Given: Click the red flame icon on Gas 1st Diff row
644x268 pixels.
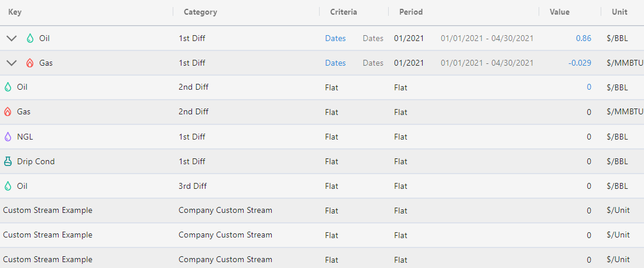Looking at the screenshot, I should pos(30,63).
